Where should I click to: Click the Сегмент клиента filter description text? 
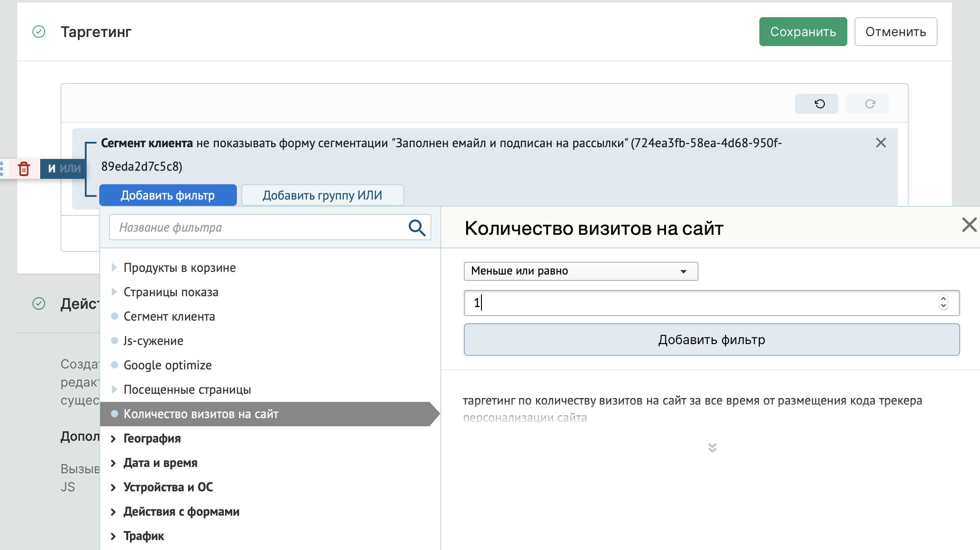441,155
